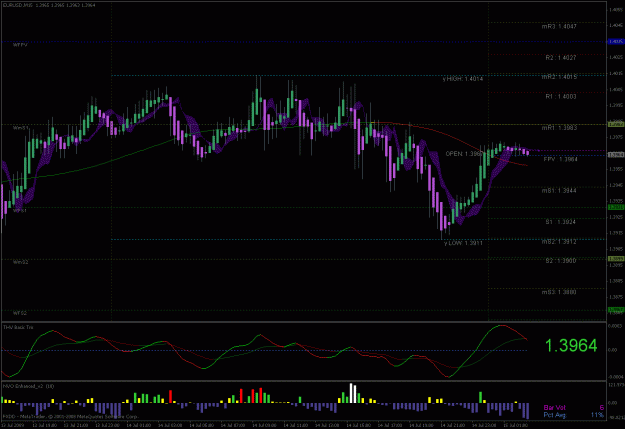Click the 14 Jul 21:00 time label

tap(452, 425)
